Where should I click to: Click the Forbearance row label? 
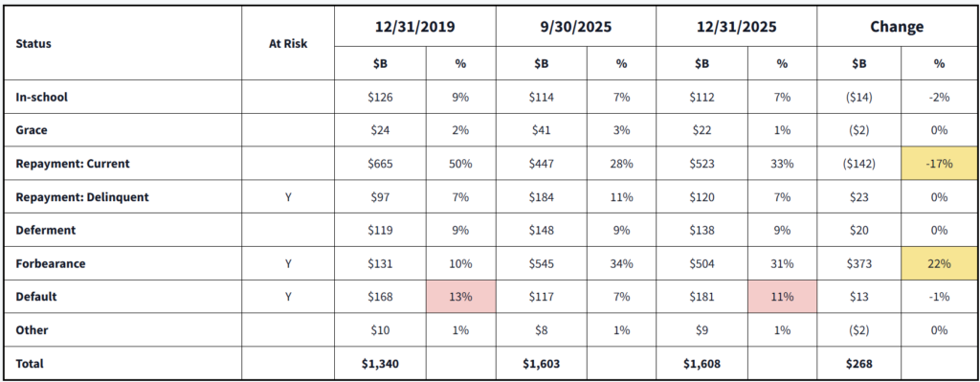click(x=51, y=264)
